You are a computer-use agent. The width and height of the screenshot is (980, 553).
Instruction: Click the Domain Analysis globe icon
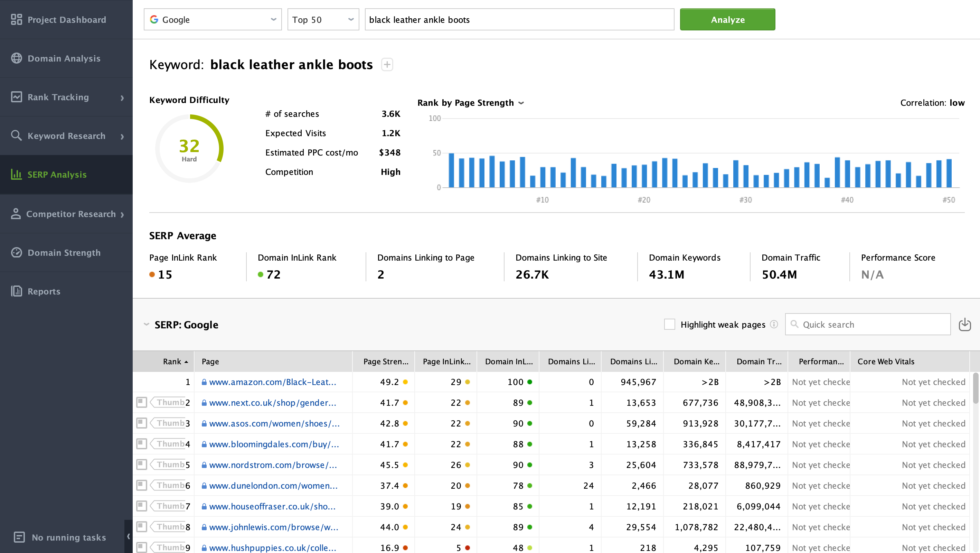point(16,58)
